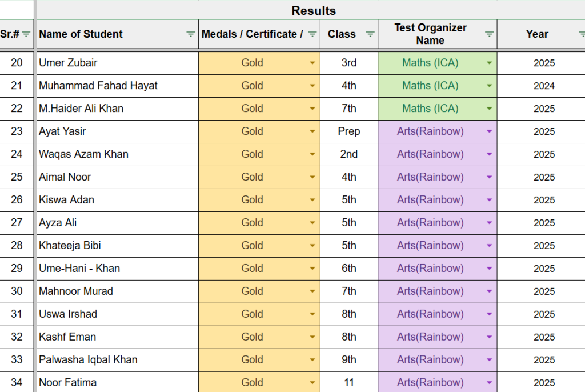Open the filter icon on "Name of Student" header
The image size is (585, 392).
[190, 34]
